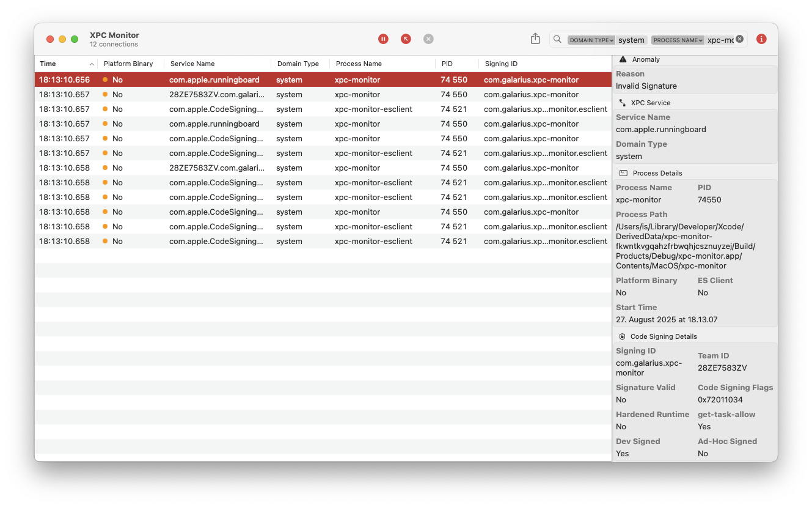
Task: Click the Signing ID column header
Action: coord(501,64)
